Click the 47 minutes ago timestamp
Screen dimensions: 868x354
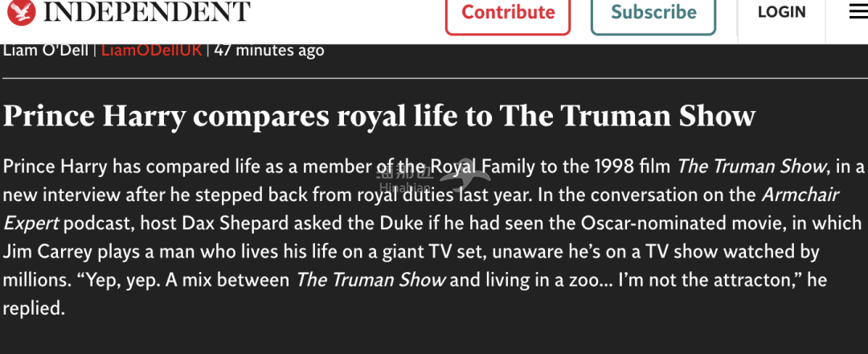tap(269, 50)
